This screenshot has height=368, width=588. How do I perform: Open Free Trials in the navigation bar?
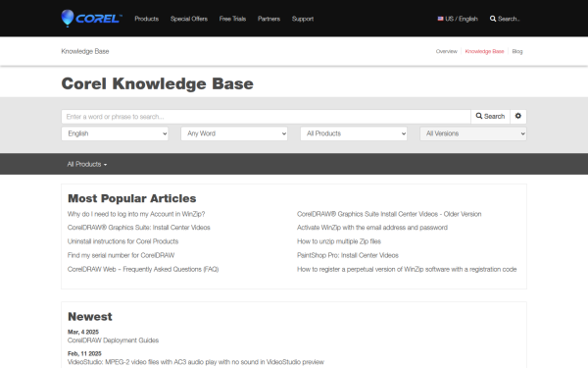pos(232,19)
